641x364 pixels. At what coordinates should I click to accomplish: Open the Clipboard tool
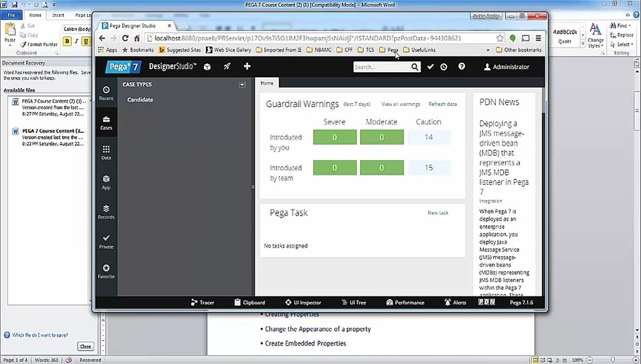tap(250, 302)
